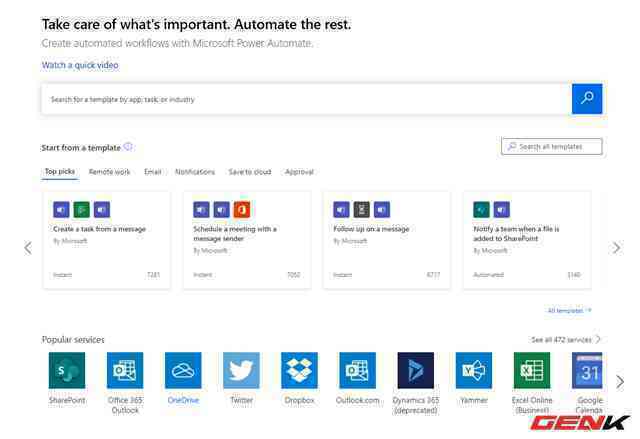This screenshot has height=439, width=640.
Task: Show more popular services with right chevron
Action: tap(620, 382)
